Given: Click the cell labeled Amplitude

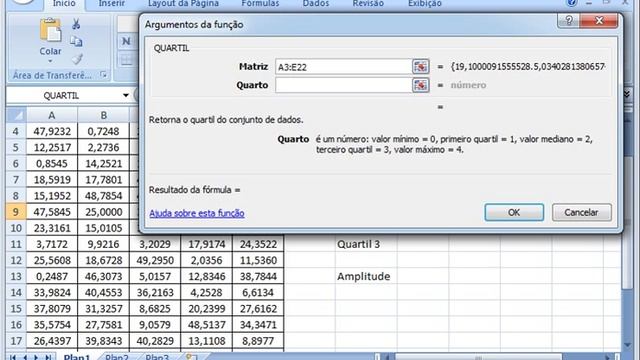Looking at the screenshot, I should click(x=366, y=276).
